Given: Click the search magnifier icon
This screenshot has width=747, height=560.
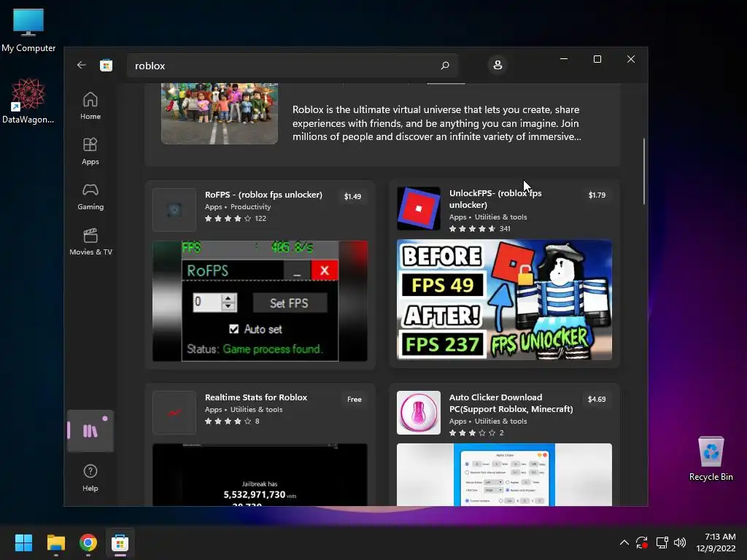Looking at the screenshot, I should pyautogui.click(x=444, y=65).
